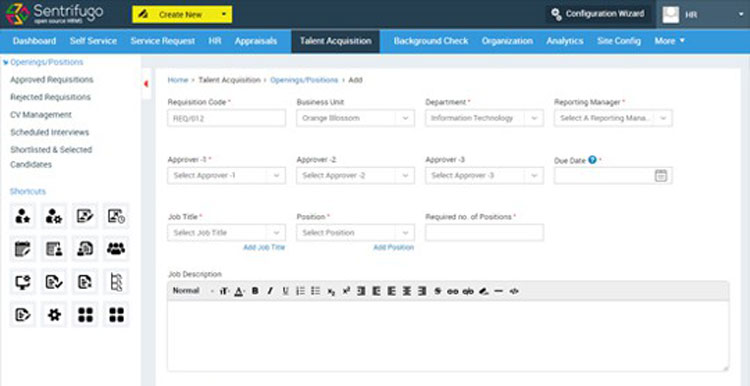750x386 pixels.
Task: Focus the Requisition Code field
Action: 227,118
